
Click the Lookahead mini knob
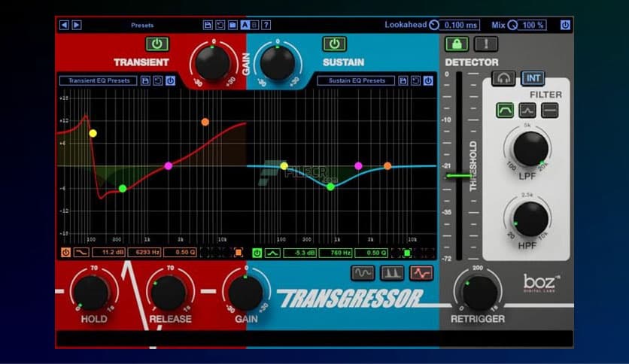pos(434,26)
